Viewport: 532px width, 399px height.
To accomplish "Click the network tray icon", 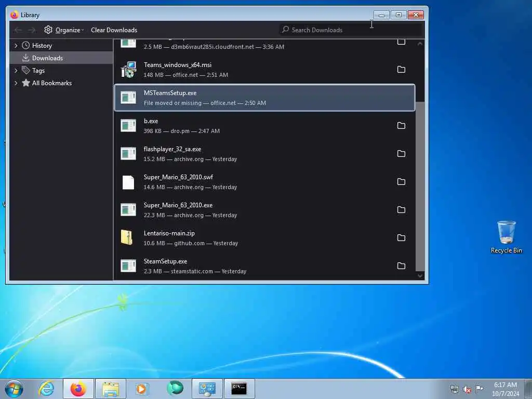I will pyautogui.click(x=454, y=390).
